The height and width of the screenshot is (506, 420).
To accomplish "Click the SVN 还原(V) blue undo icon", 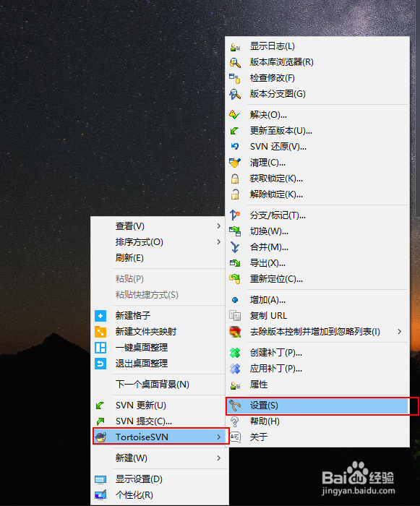I will pos(235,147).
